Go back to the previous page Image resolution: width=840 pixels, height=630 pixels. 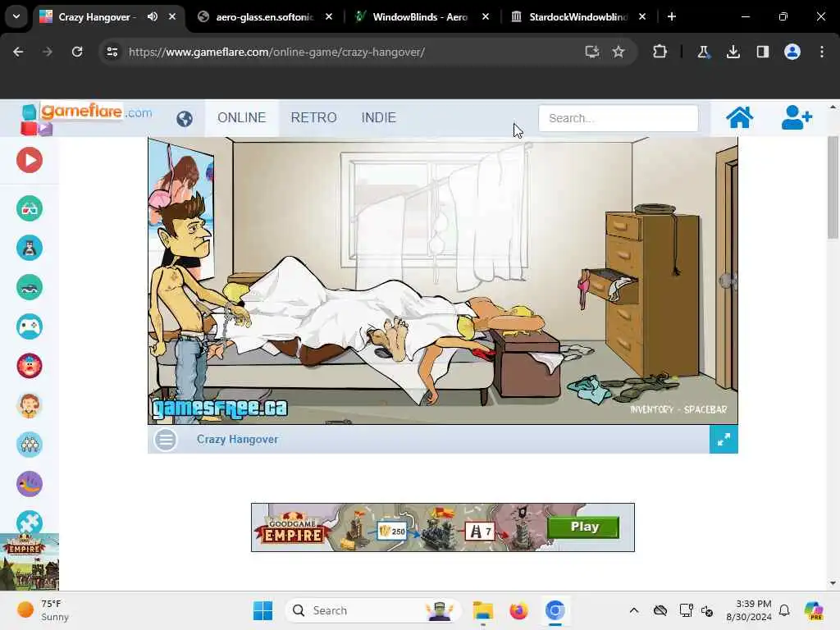18,52
